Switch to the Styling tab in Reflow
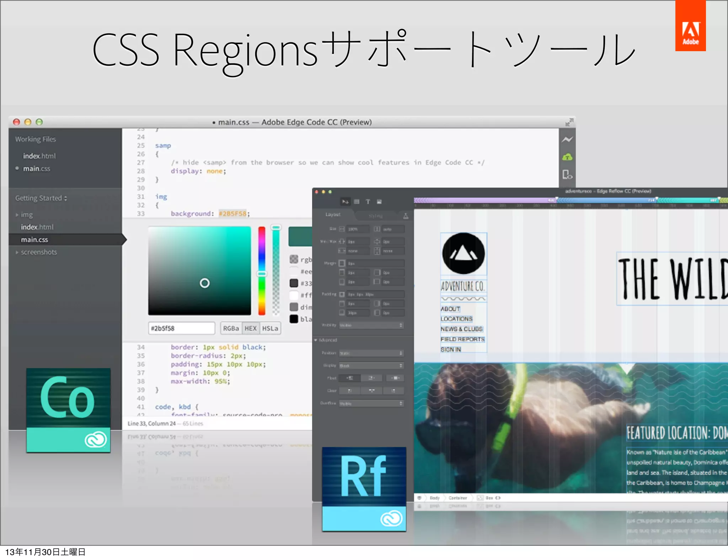 [376, 216]
